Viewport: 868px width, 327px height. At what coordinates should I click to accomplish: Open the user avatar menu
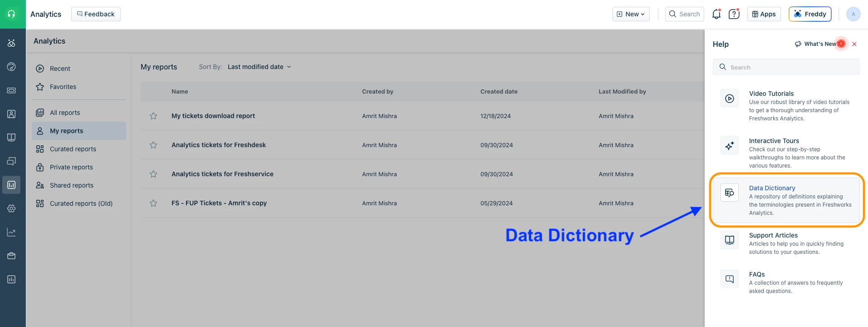(x=853, y=14)
